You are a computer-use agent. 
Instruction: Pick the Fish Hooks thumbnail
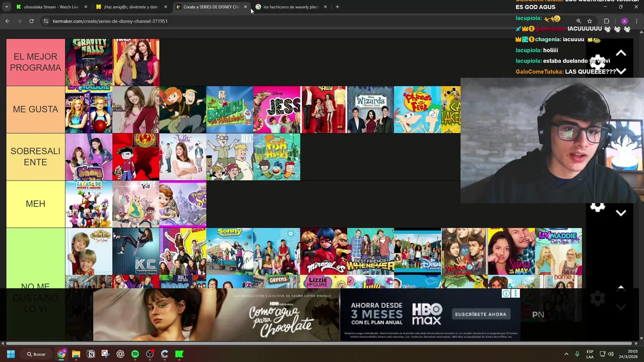277,157
